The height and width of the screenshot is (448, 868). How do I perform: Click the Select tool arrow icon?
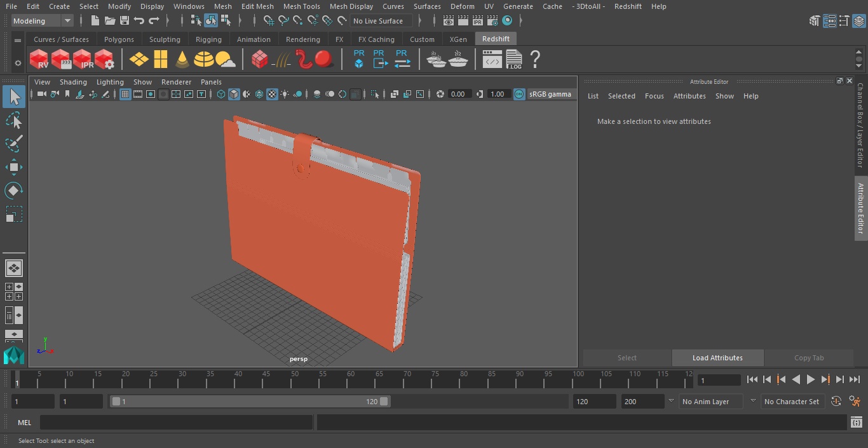pyautogui.click(x=14, y=97)
